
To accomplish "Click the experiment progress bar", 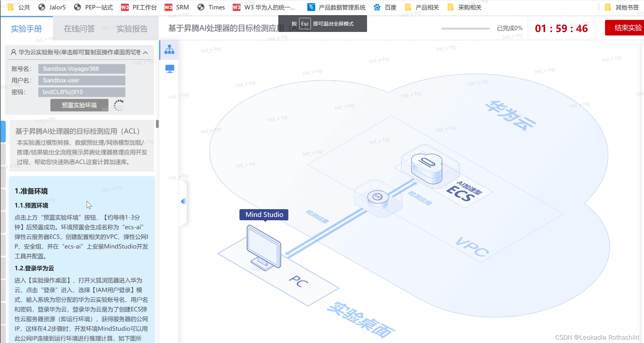I will pyautogui.click(x=465, y=29).
